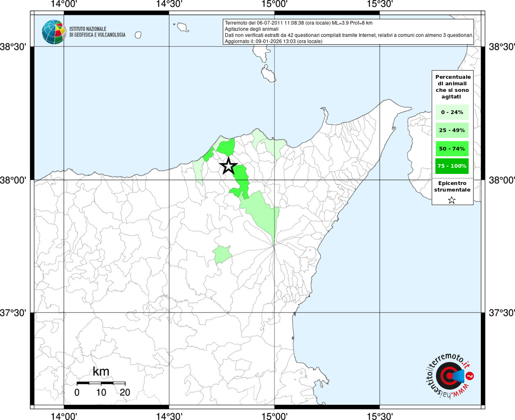515x420 pixels.
Task: Click the black-and-white km scale bar
Action: pyautogui.click(x=101, y=383)
